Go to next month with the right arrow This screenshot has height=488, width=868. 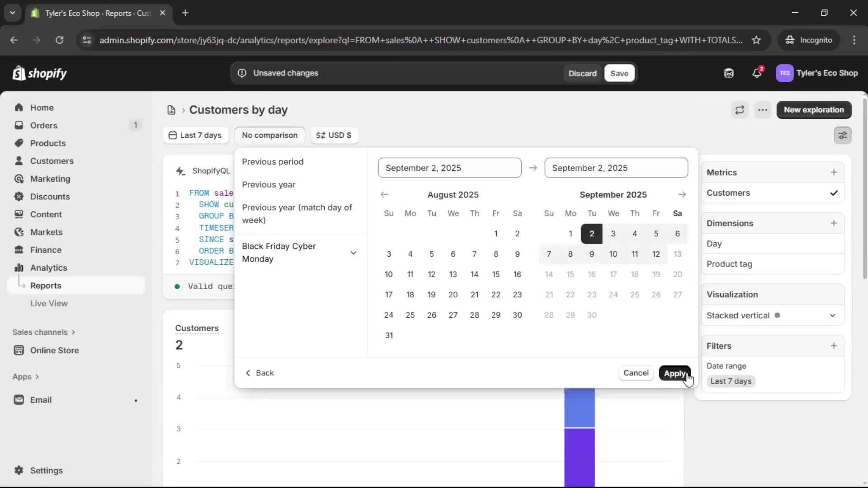tap(682, 195)
